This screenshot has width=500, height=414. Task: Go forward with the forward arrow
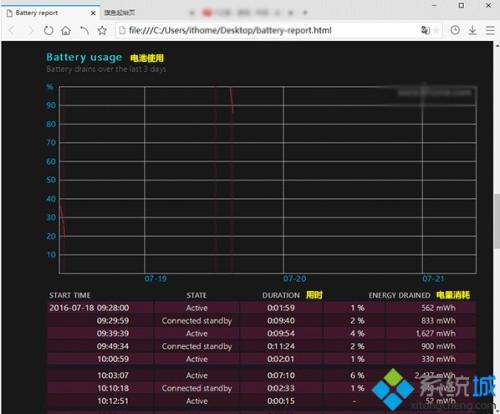(31, 31)
